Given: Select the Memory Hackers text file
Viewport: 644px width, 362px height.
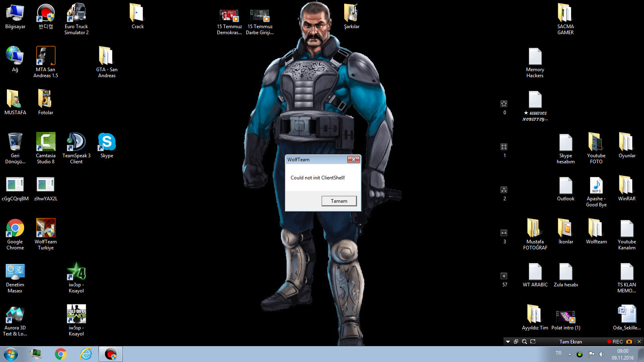Looking at the screenshot, I should (x=535, y=62).
